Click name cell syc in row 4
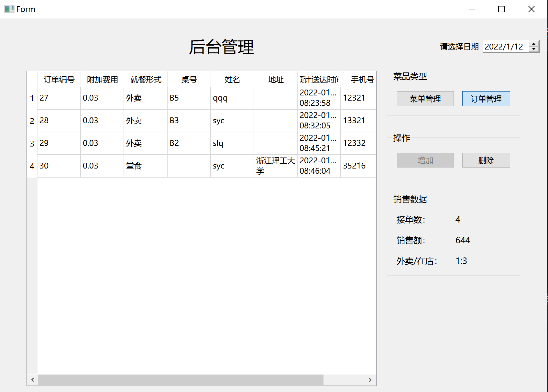548x392 pixels. pyautogui.click(x=232, y=166)
